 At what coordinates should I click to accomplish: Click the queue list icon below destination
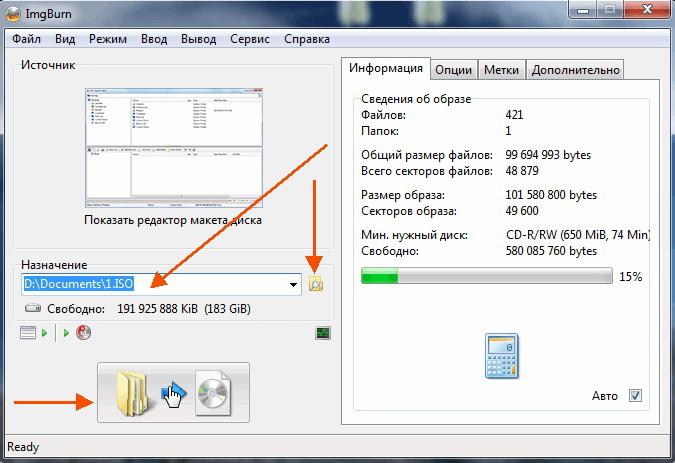(x=28, y=333)
